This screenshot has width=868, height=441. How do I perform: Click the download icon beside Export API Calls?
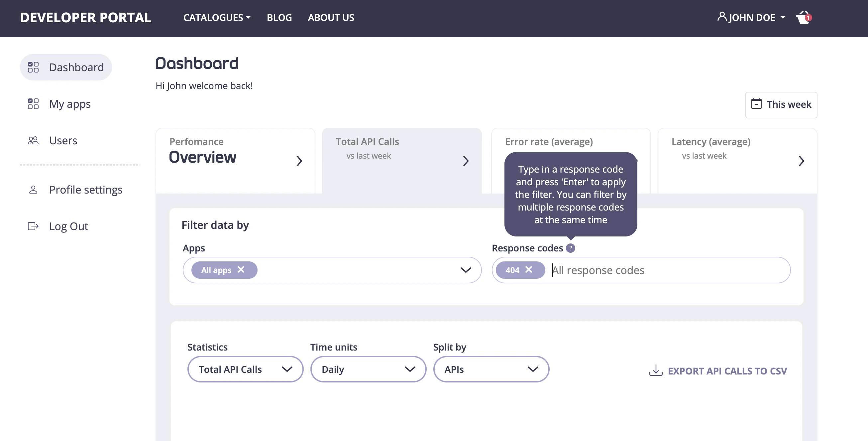[x=656, y=370]
